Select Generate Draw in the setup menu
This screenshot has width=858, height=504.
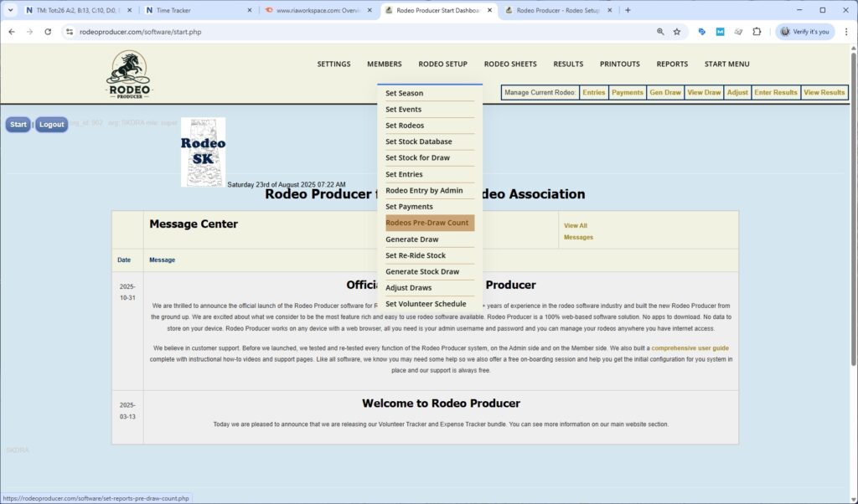click(412, 239)
